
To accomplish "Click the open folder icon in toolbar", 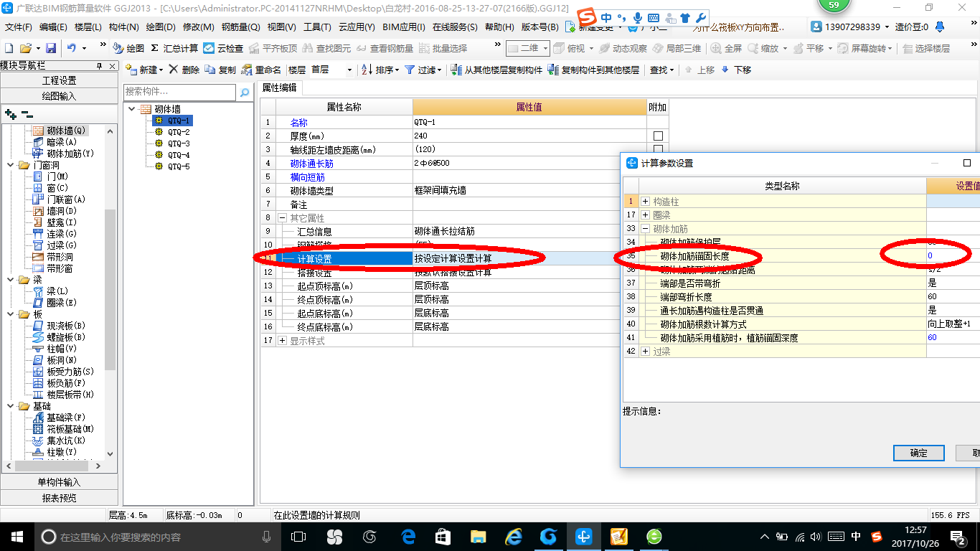I will 26,48.
